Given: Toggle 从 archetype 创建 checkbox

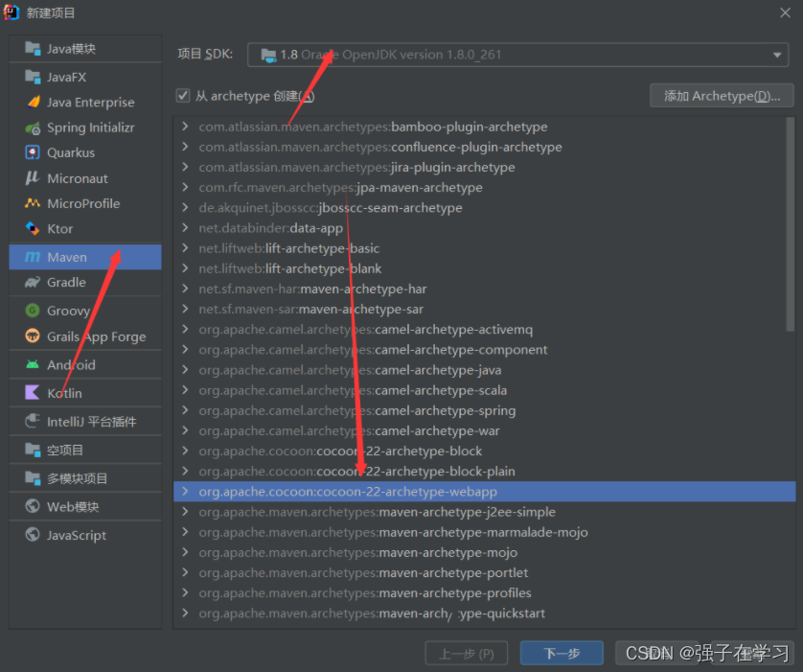Looking at the screenshot, I should tap(183, 96).
